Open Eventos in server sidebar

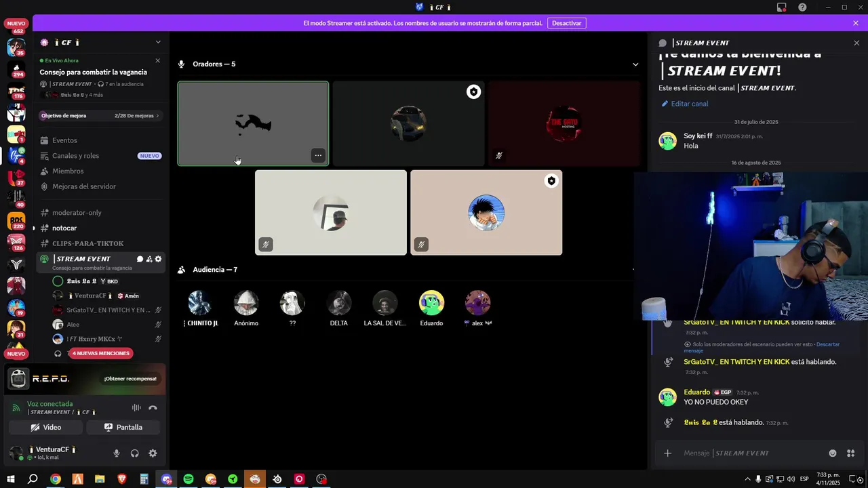click(x=102, y=140)
